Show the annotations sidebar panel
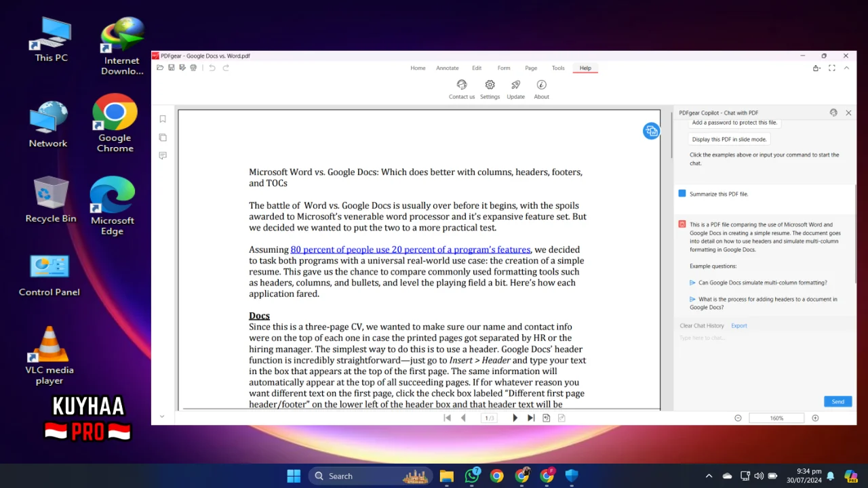868x488 pixels. click(163, 156)
